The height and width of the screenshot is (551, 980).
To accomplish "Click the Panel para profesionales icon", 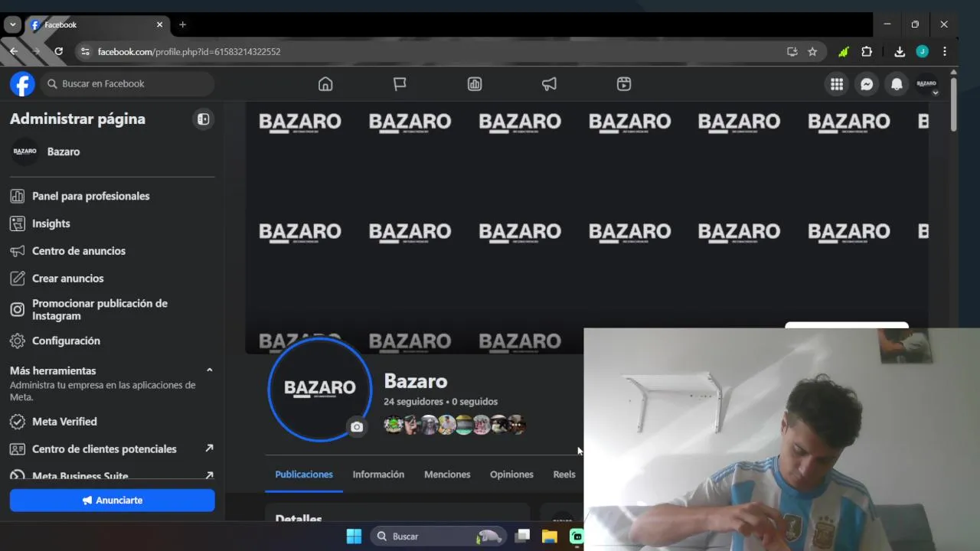I will pyautogui.click(x=17, y=196).
